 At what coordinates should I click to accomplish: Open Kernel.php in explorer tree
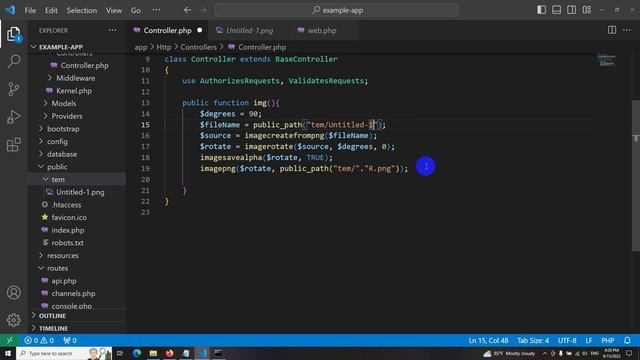click(x=74, y=91)
